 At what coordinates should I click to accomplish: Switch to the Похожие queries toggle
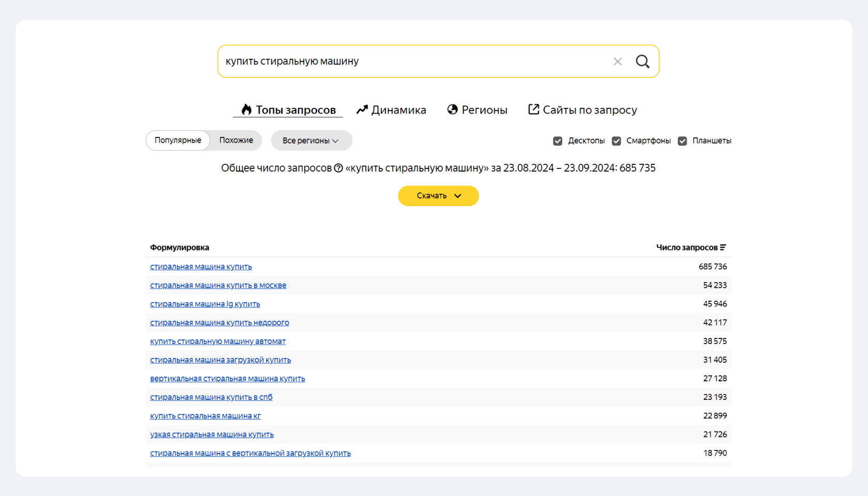236,141
